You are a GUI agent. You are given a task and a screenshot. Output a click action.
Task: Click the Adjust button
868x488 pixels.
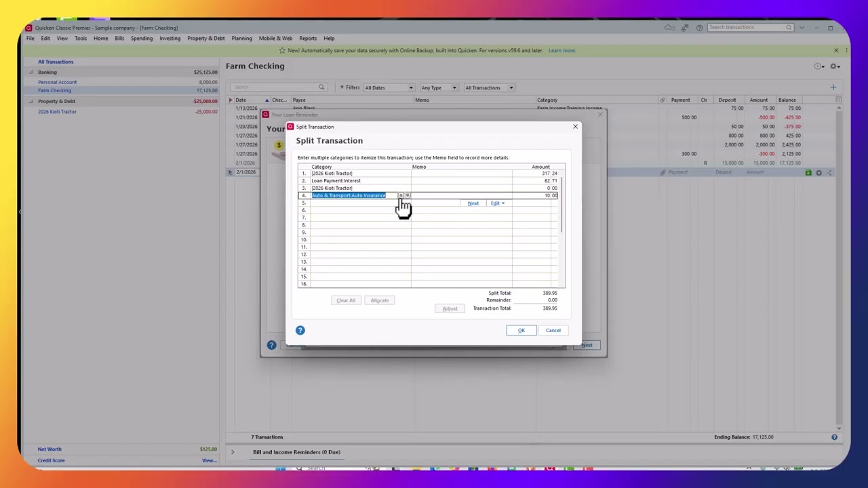450,308
